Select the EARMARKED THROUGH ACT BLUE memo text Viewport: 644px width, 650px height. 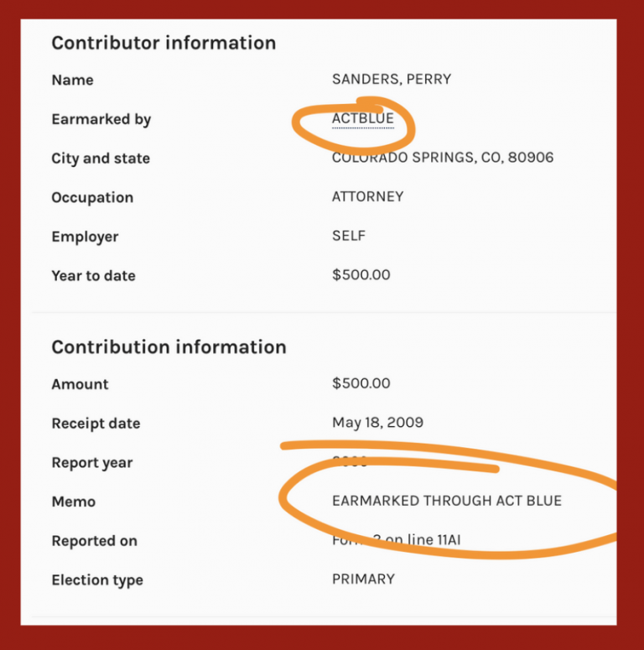[447, 502]
